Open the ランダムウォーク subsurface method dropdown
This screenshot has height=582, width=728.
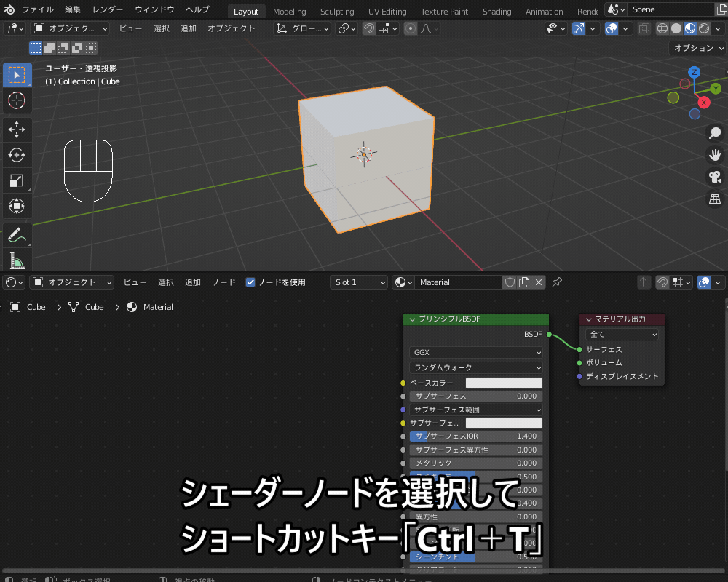click(x=475, y=367)
